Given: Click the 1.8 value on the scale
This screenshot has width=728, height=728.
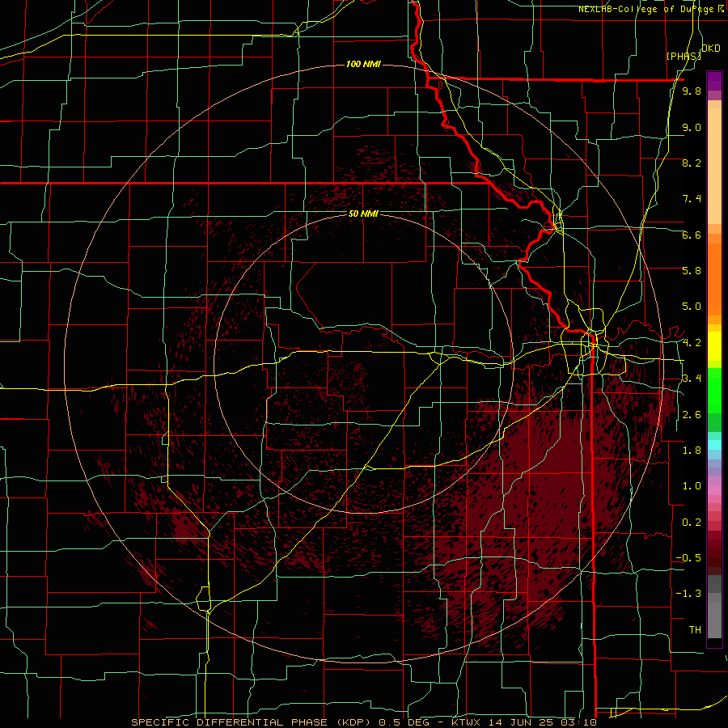Looking at the screenshot, I should pos(692,451).
